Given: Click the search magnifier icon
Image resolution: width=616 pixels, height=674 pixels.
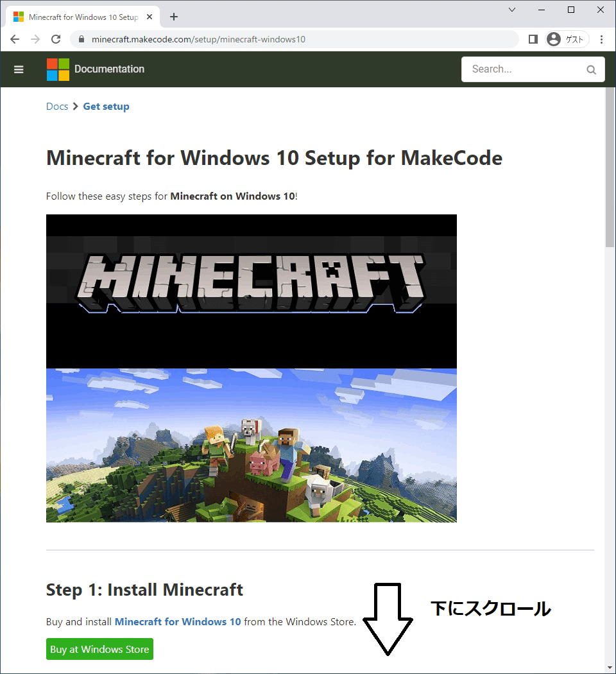Looking at the screenshot, I should click(591, 69).
